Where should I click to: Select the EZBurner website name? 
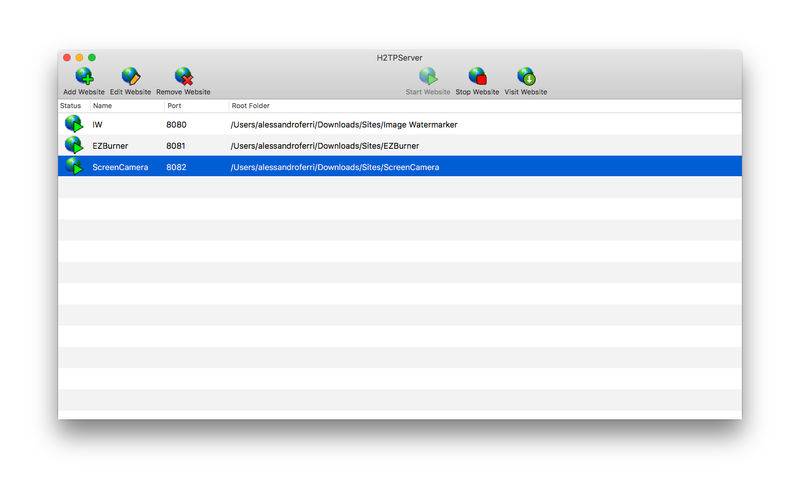(x=110, y=146)
